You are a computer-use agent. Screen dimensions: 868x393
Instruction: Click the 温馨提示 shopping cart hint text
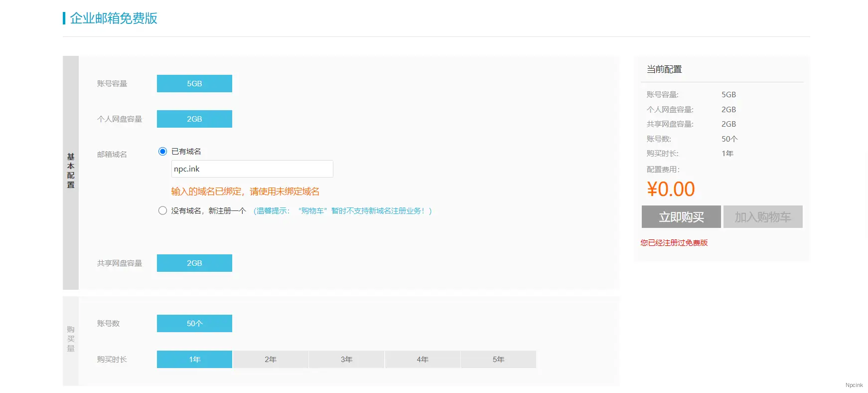(343, 211)
